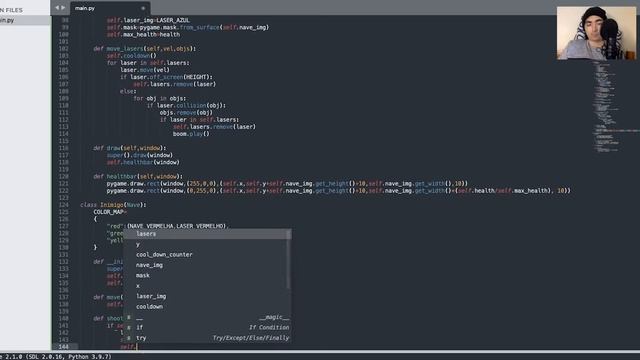Place cursor on 'class Inimigo(Nave):' line

click(113, 205)
